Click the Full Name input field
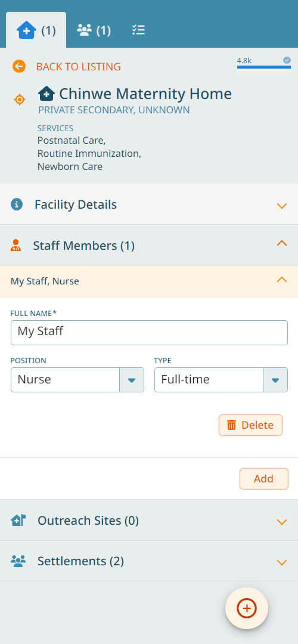298x644 pixels. tap(149, 333)
